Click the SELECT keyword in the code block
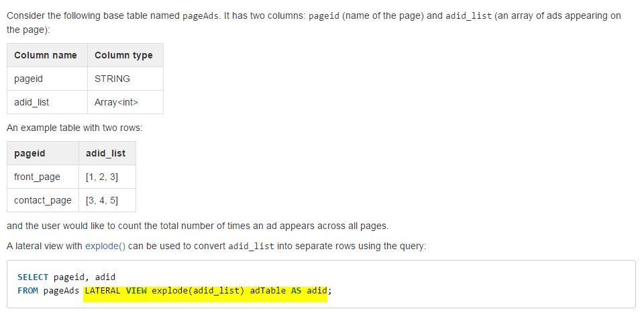 pyautogui.click(x=32, y=277)
